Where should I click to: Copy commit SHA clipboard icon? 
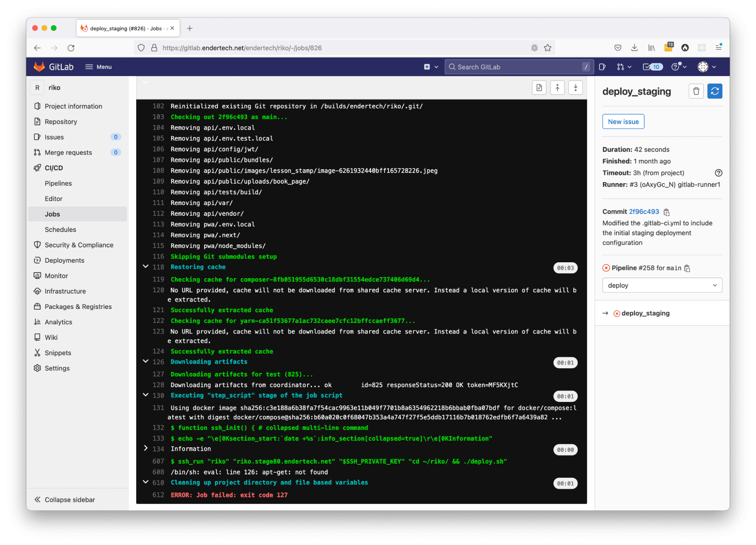pos(667,212)
